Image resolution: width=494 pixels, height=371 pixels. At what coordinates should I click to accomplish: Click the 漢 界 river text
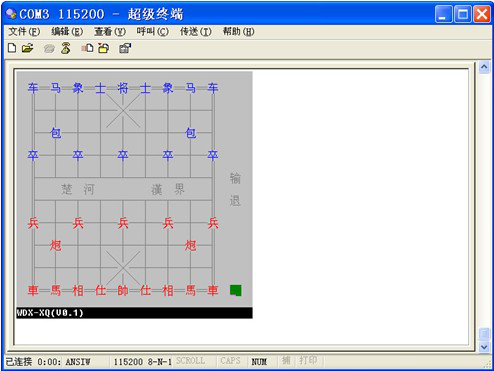point(168,189)
